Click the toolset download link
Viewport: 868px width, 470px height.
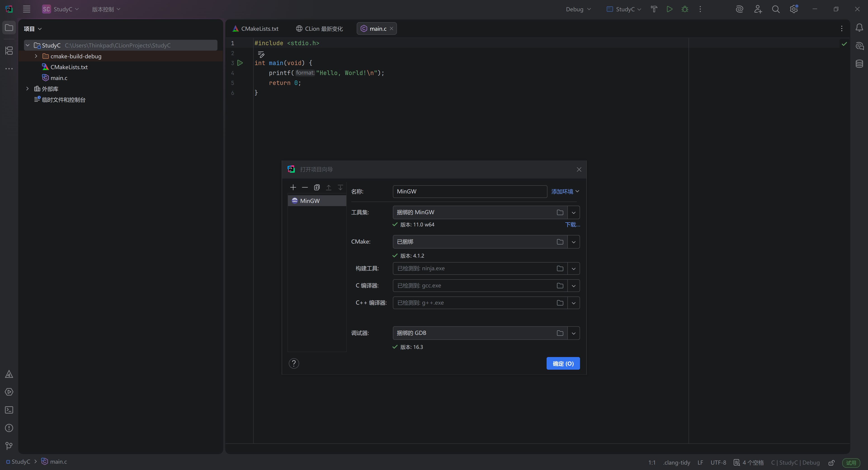573,225
